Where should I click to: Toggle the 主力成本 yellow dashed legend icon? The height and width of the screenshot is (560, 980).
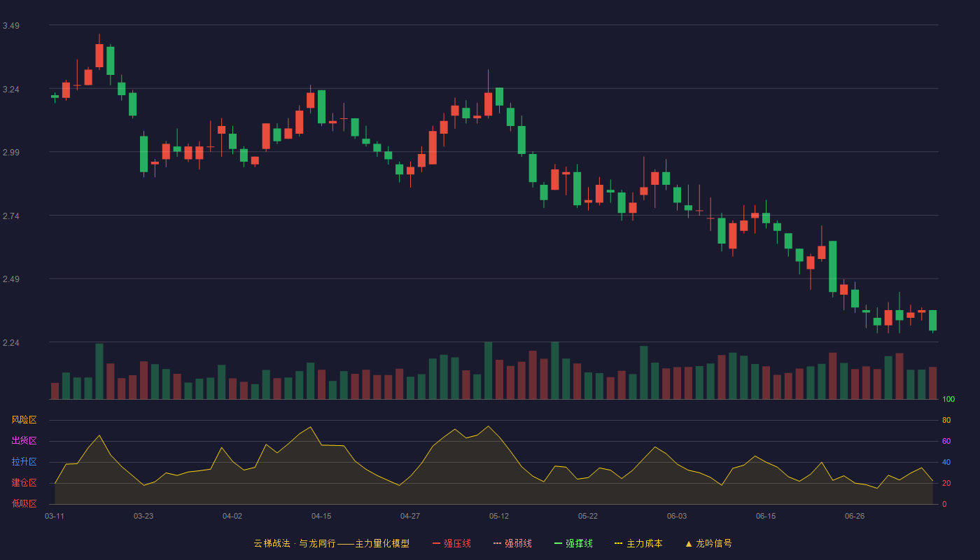pyautogui.click(x=619, y=543)
